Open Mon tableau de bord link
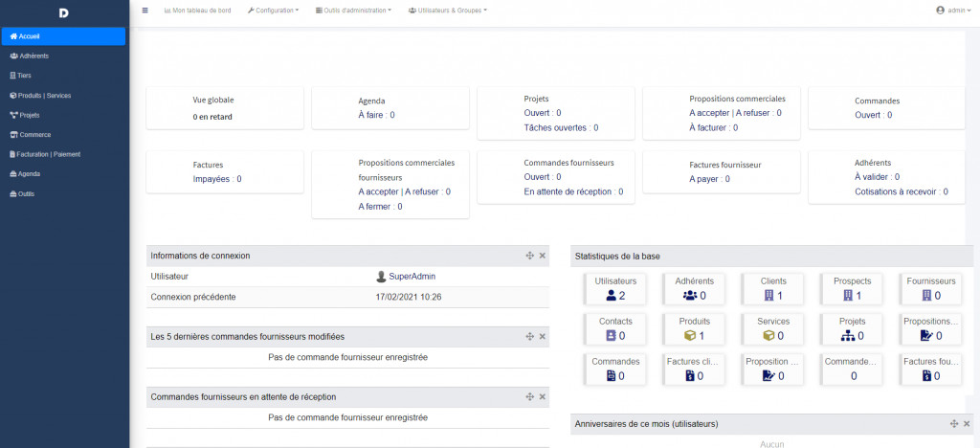 (200, 11)
